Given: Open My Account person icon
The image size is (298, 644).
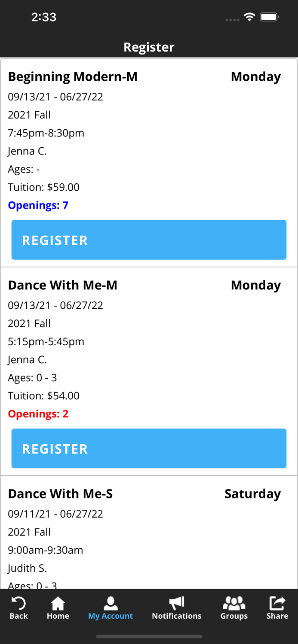Looking at the screenshot, I should click(x=111, y=603).
